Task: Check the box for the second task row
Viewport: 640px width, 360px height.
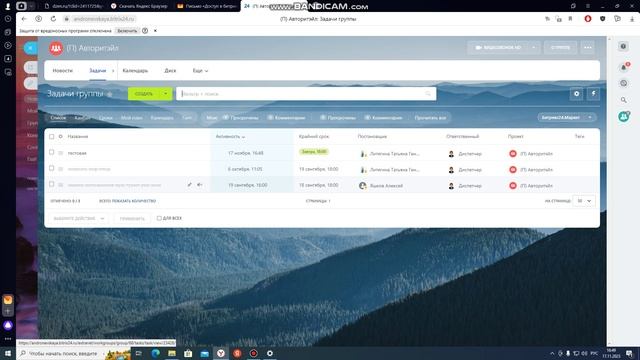Action: click(x=51, y=168)
